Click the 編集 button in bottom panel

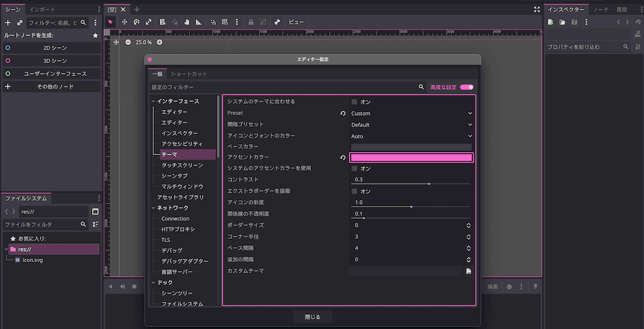493,287
